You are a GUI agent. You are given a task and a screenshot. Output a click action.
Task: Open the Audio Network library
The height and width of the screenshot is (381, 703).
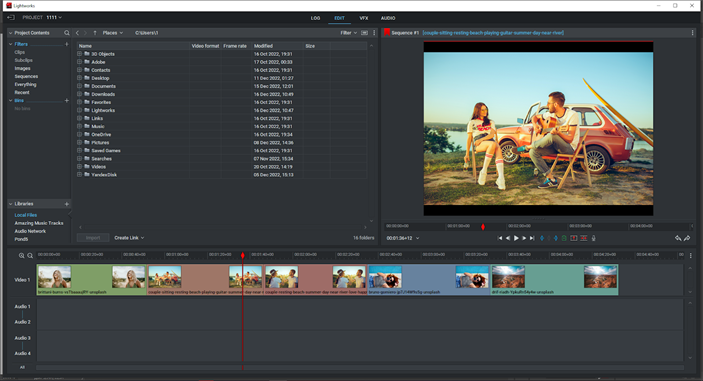(x=30, y=231)
